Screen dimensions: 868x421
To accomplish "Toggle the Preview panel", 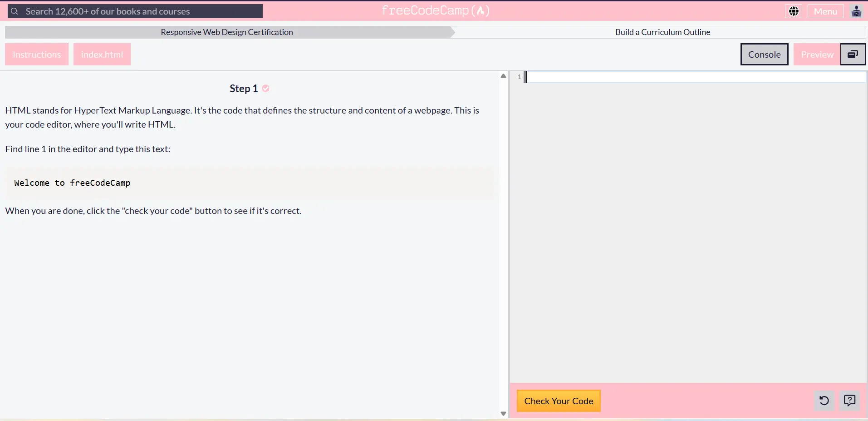I will click(x=817, y=54).
